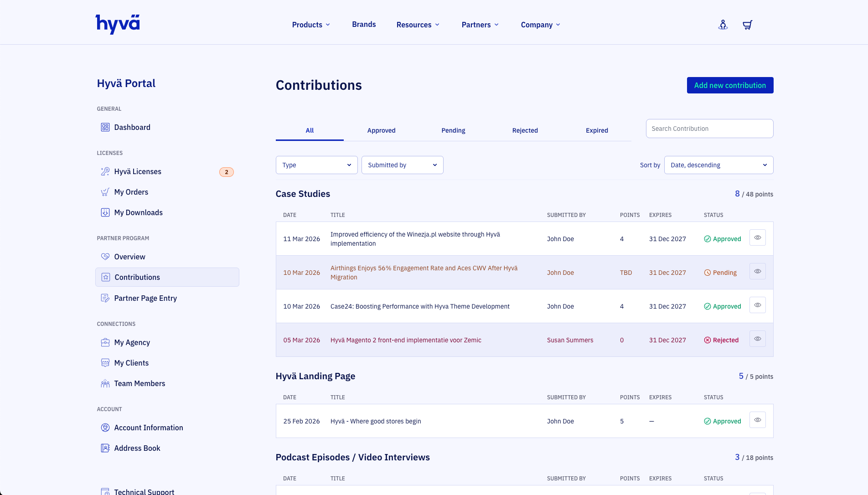Expand the Submitted by dropdown

pyautogui.click(x=402, y=165)
